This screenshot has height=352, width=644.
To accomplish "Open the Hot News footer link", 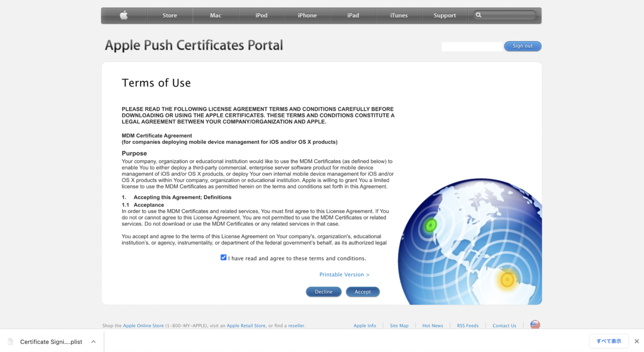I will 433,326.
